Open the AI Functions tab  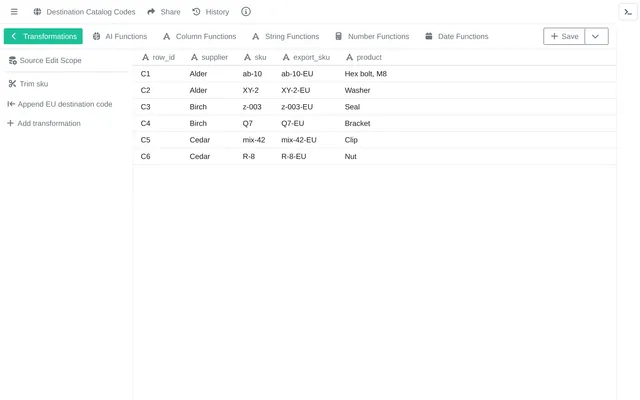point(120,36)
